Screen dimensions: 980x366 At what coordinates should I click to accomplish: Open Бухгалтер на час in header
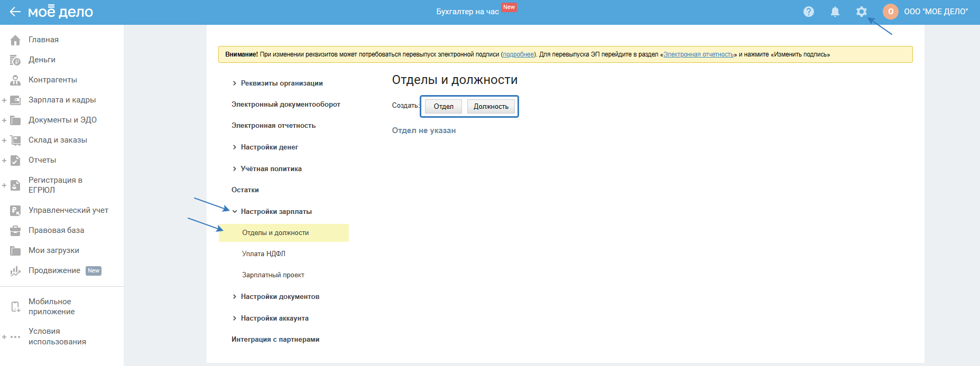(467, 12)
